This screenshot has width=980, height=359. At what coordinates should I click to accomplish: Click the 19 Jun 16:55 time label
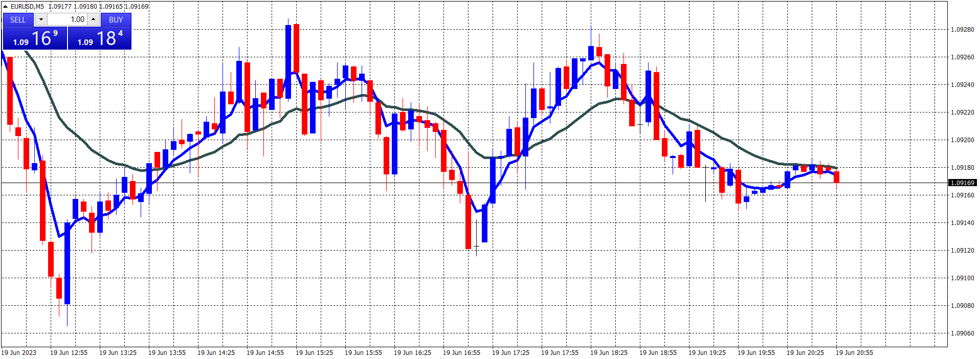pyautogui.click(x=461, y=353)
